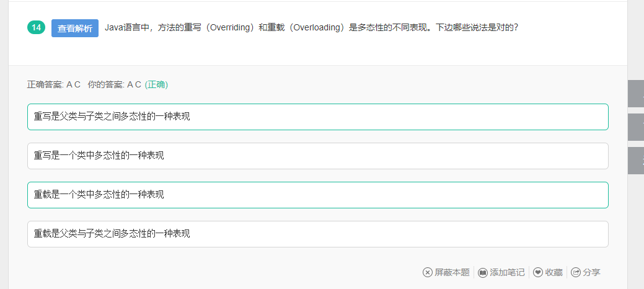Viewport: 644px width, 289px height.
Task: Click the 收藏 heart icon
Action: (x=537, y=272)
